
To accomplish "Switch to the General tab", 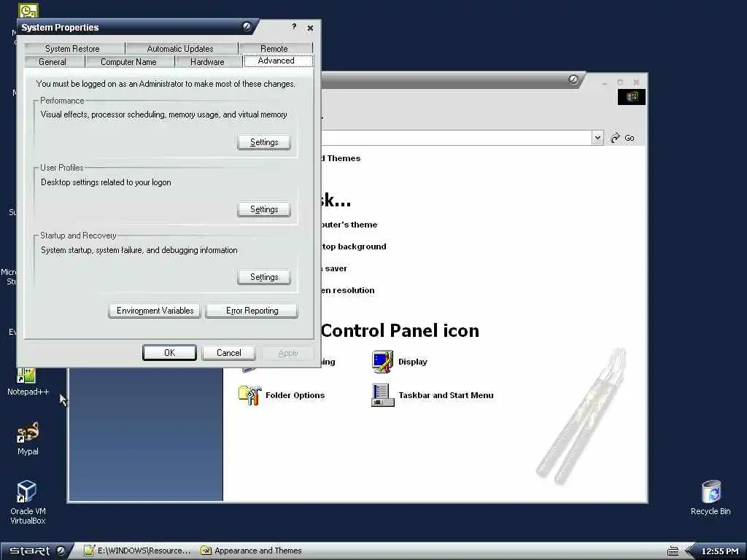I will (53, 62).
